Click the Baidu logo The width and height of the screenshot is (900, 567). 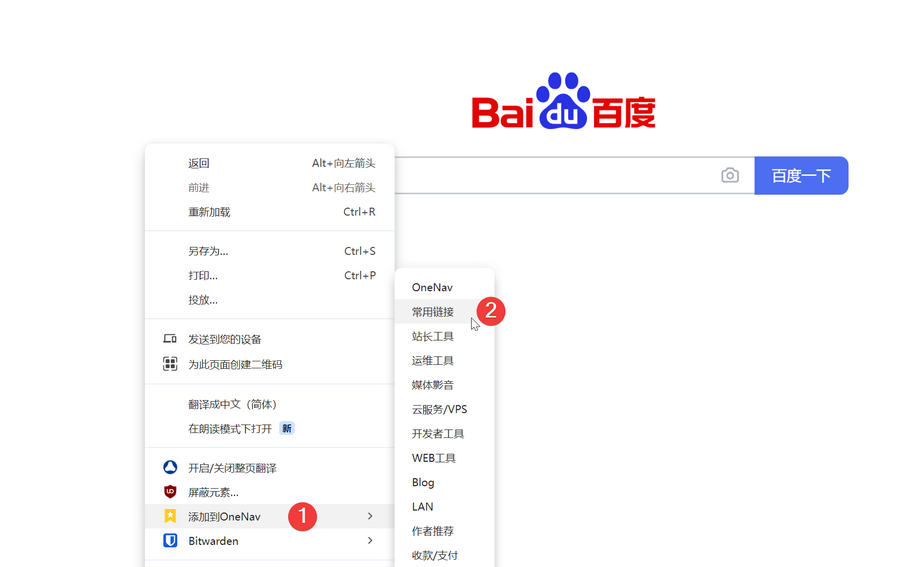(564, 100)
